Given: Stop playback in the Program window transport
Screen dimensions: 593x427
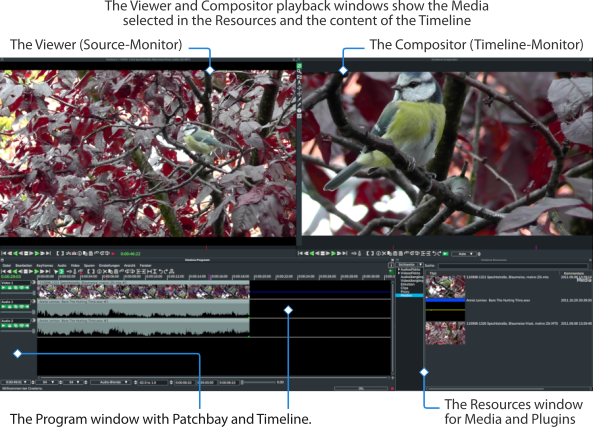Looking at the screenshot, I should coord(26,272).
